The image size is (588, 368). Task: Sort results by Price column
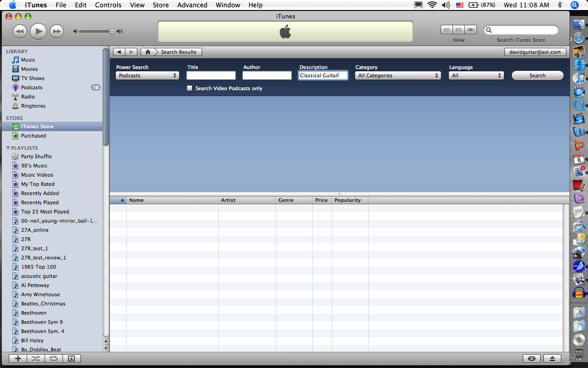point(322,200)
